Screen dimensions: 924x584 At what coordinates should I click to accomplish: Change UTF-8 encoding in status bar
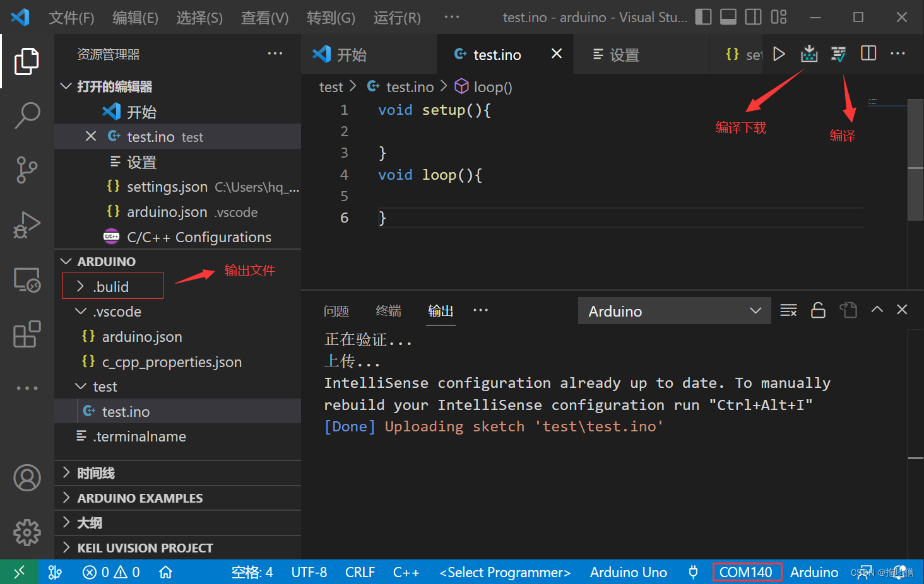tap(309, 572)
